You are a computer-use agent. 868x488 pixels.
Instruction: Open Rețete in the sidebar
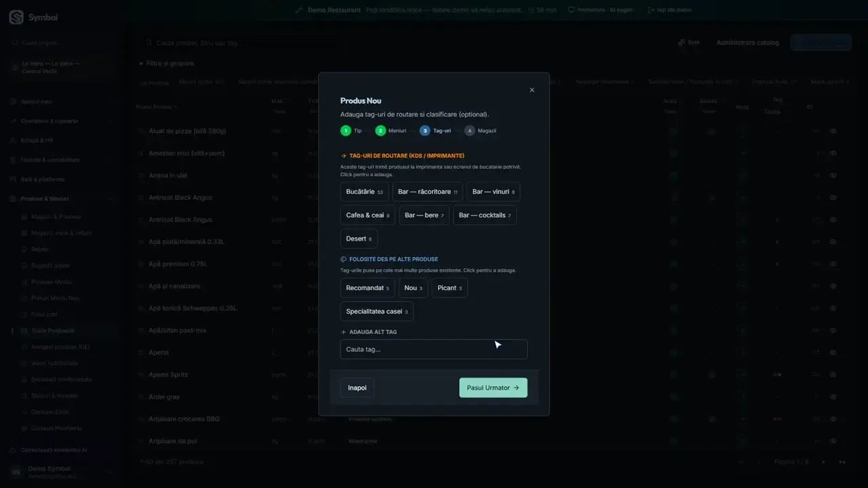[x=40, y=249]
